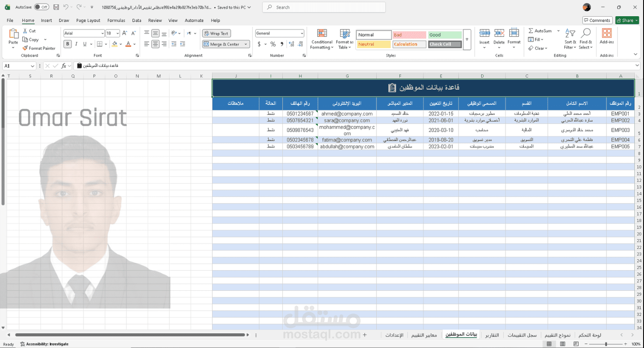Click the Orientation text angle icon
Image resolution: width=644 pixels, height=348 pixels.
pos(174,33)
